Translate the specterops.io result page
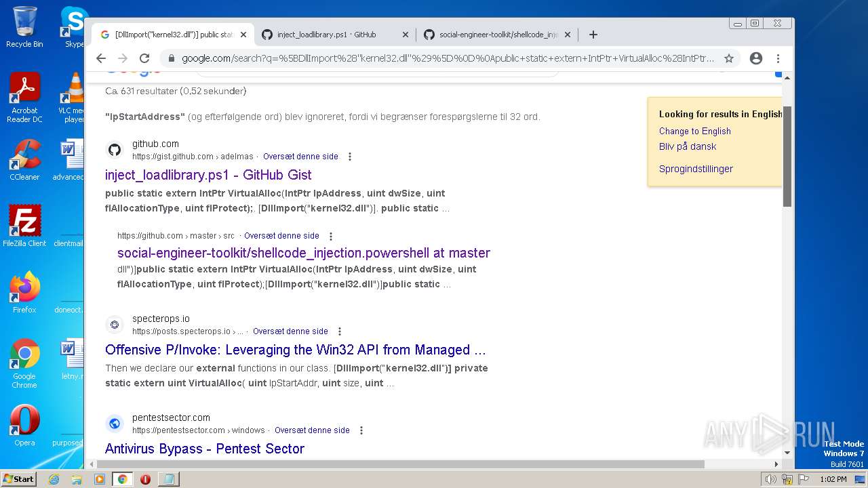Viewport: 868px width, 488px height. [290, 331]
